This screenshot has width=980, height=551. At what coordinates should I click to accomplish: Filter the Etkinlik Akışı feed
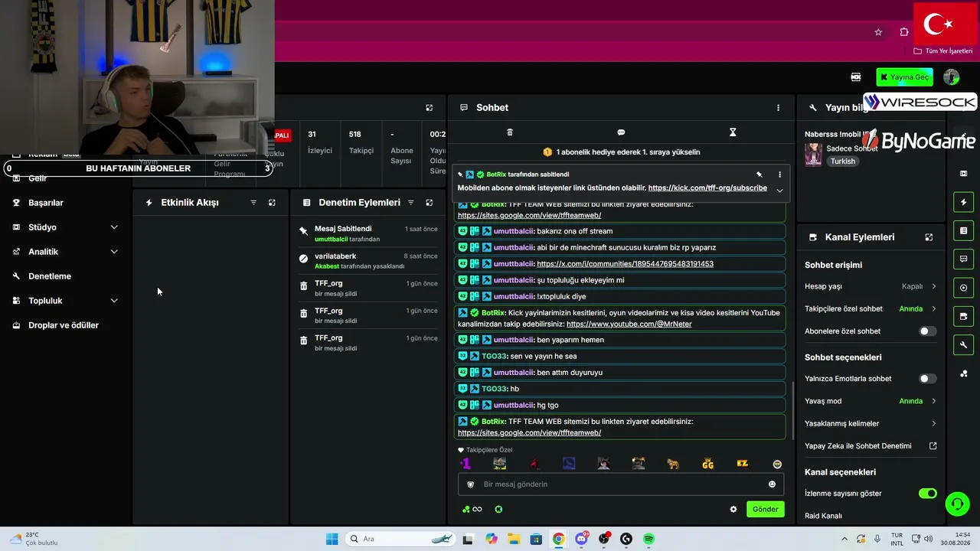pos(253,203)
